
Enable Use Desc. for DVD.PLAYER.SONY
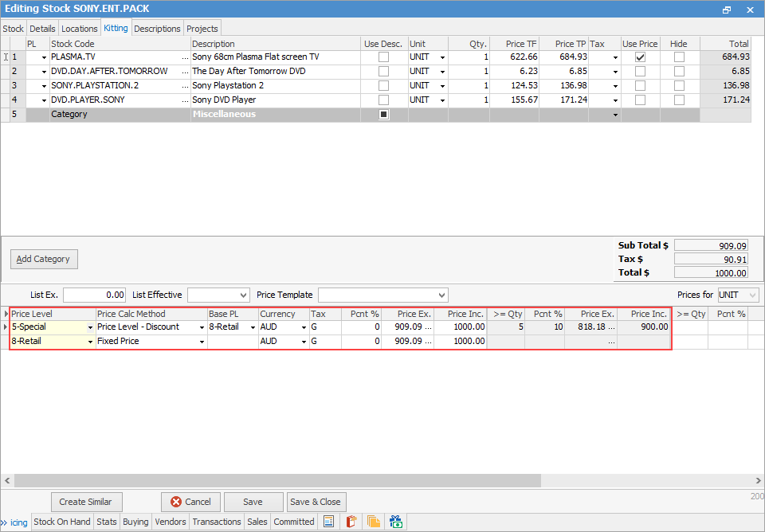click(x=384, y=100)
